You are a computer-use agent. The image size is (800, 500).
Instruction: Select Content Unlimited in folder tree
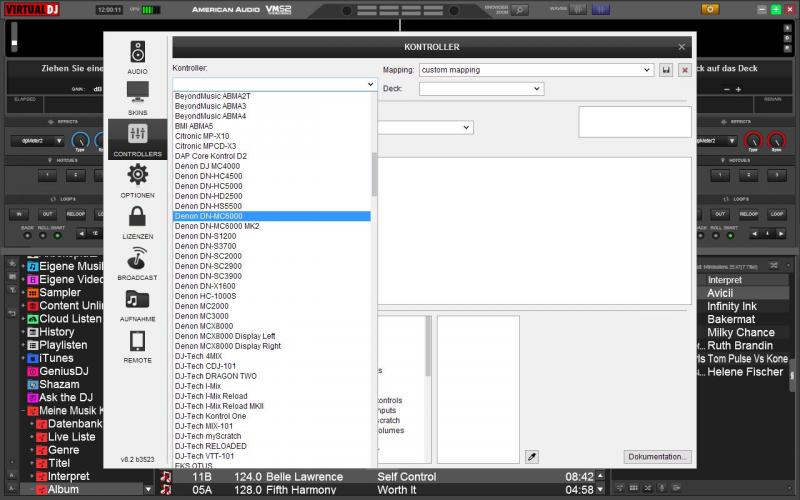click(65, 306)
